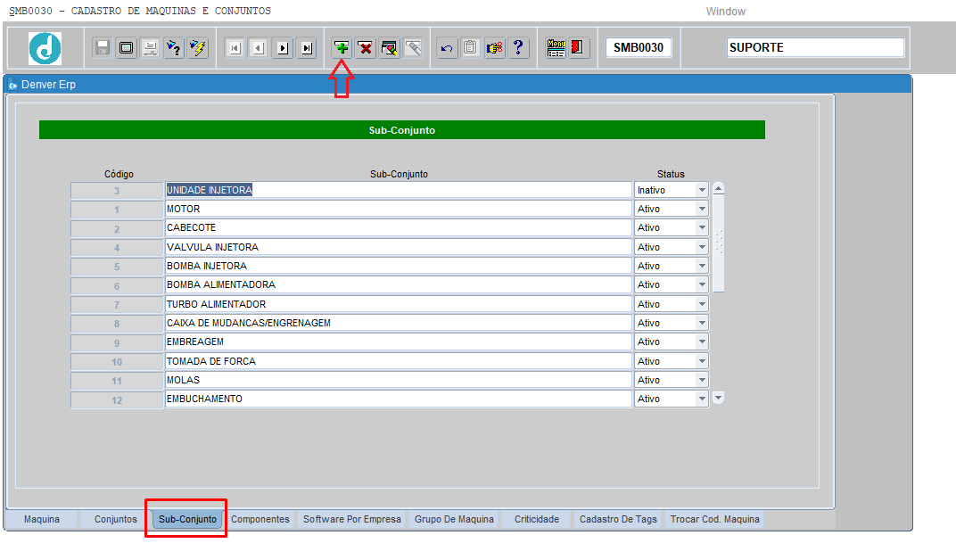
Task: Open Status dropdown for EMBUCHAMENTO
Action: pyautogui.click(x=702, y=399)
